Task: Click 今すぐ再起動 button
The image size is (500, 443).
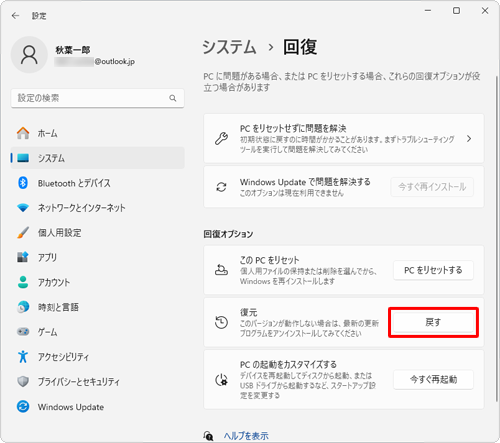Action: pyautogui.click(x=433, y=379)
